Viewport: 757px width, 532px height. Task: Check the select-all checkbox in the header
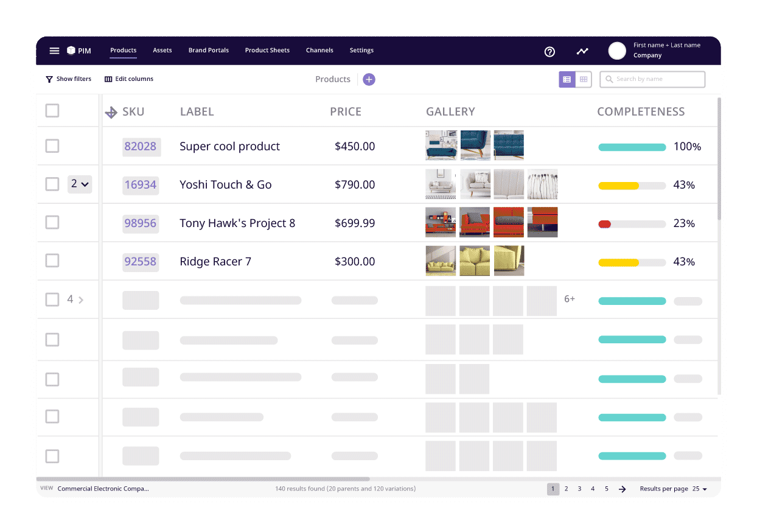(52, 110)
